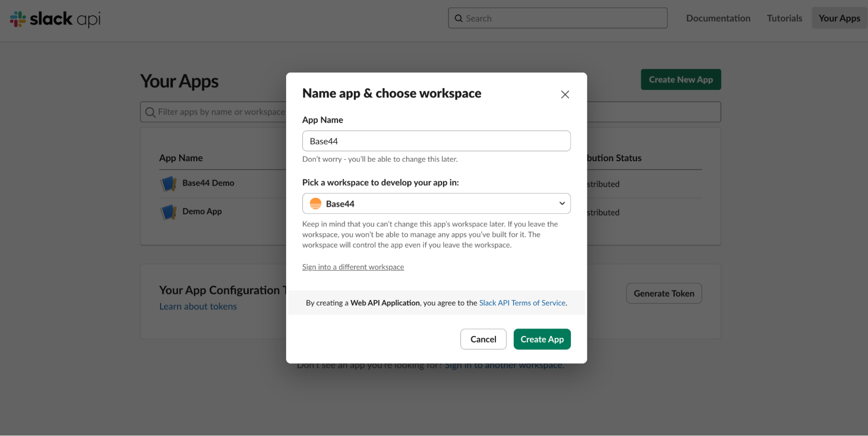This screenshot has height=436, width=868.
Task: Open Learn about tokens link
Action: [198, 306]
